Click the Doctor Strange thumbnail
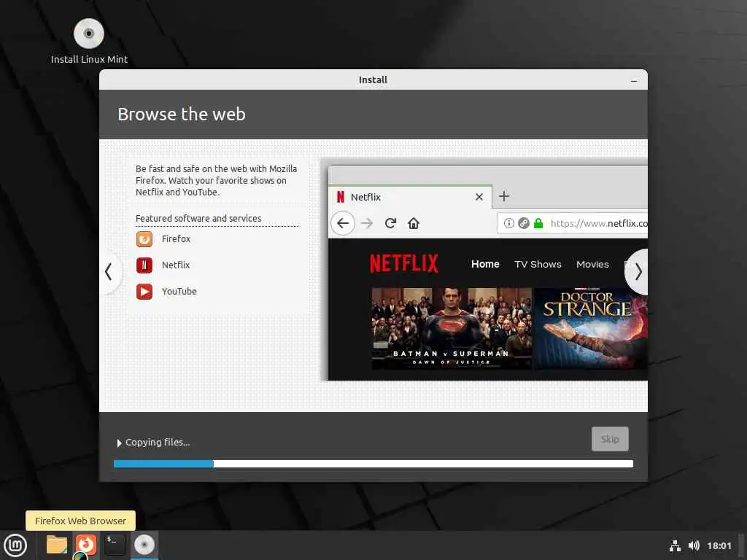The height and width of the screenshot is (560, 747). [x=591, y=329]
